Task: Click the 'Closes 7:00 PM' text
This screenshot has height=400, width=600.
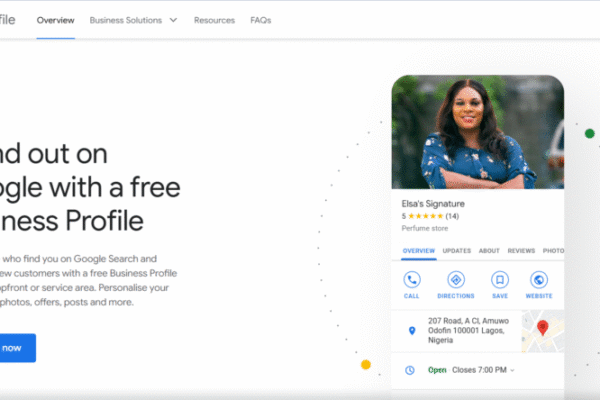Action: coord(479,370)
